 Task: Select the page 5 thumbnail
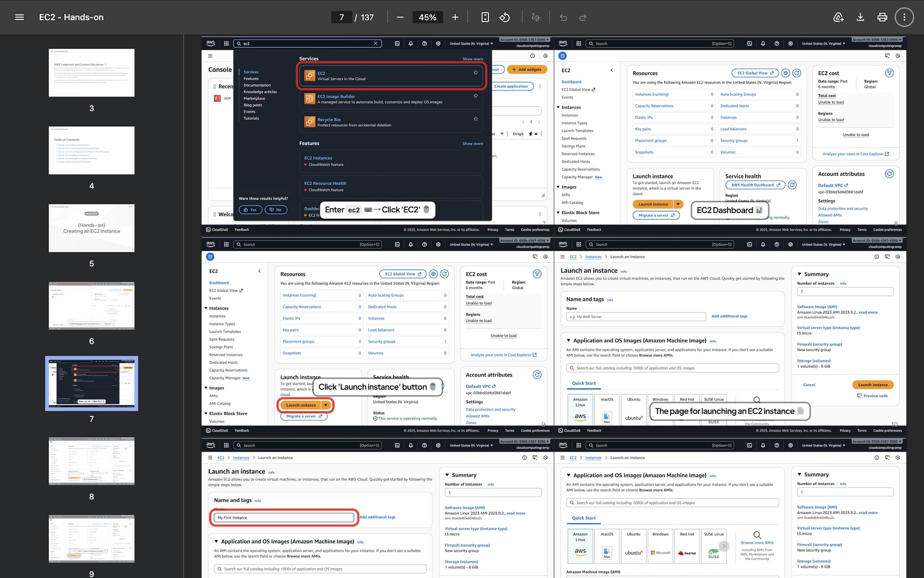91,228
